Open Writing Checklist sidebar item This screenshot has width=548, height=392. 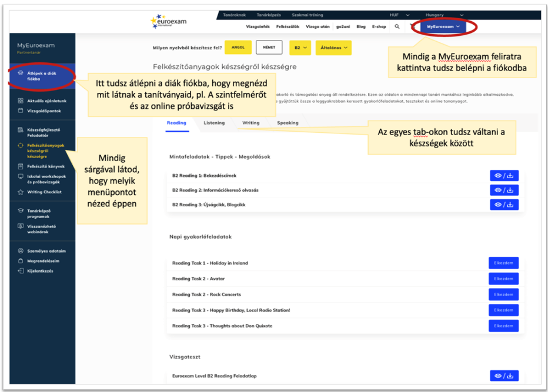click(44, 192)
